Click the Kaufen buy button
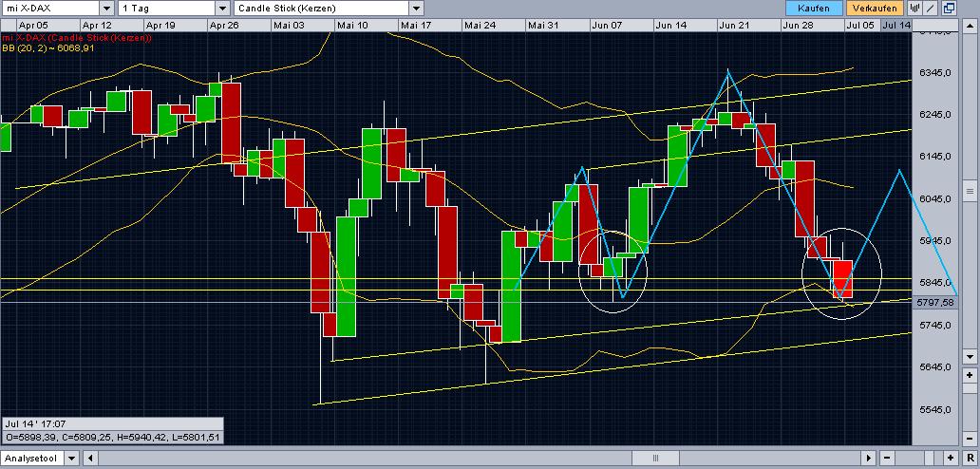The image size is (980, 469). tap(814, 9)
